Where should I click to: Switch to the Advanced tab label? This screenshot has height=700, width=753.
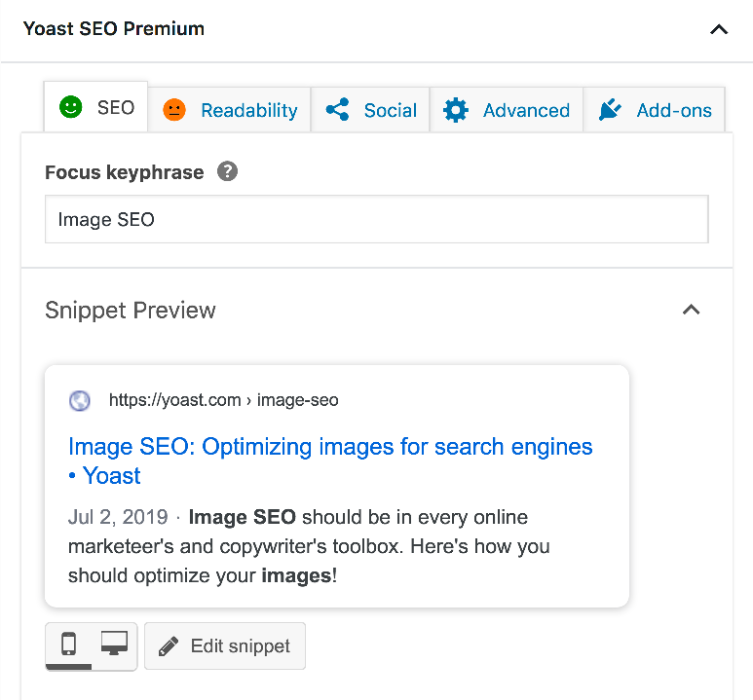pyautogui.click(x=526, y=110)
